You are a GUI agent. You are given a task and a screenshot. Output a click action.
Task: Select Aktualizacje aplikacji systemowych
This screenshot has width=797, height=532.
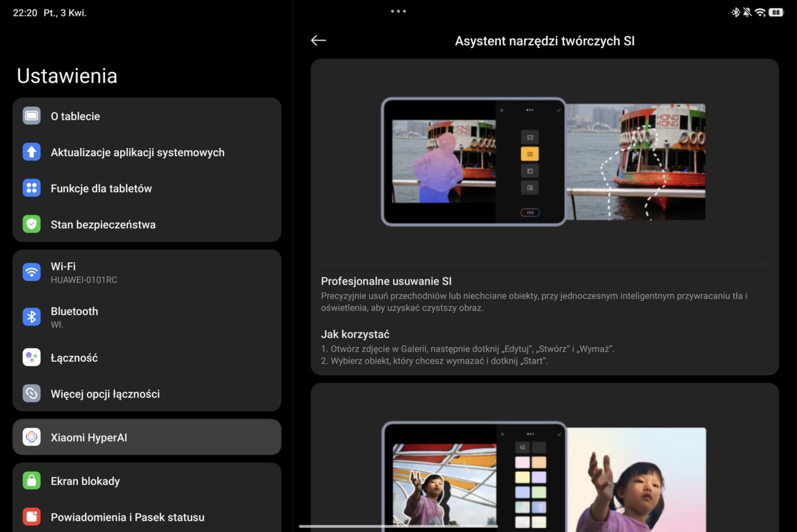point(137,153)
